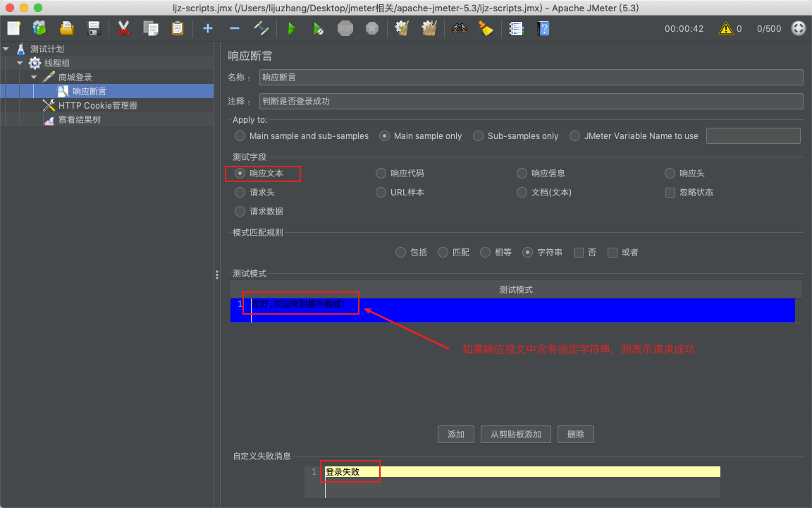Image resolution: width=812 pixels, height=508 pixels.
Task: Click the 注释 input field
Action: [x=531, y=101]
